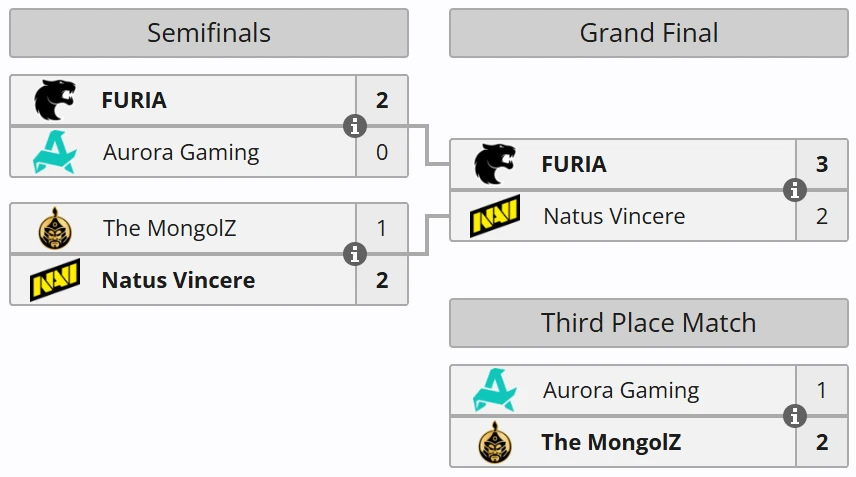
Task: Click the Grand Final column header
Action: point(649,33)
